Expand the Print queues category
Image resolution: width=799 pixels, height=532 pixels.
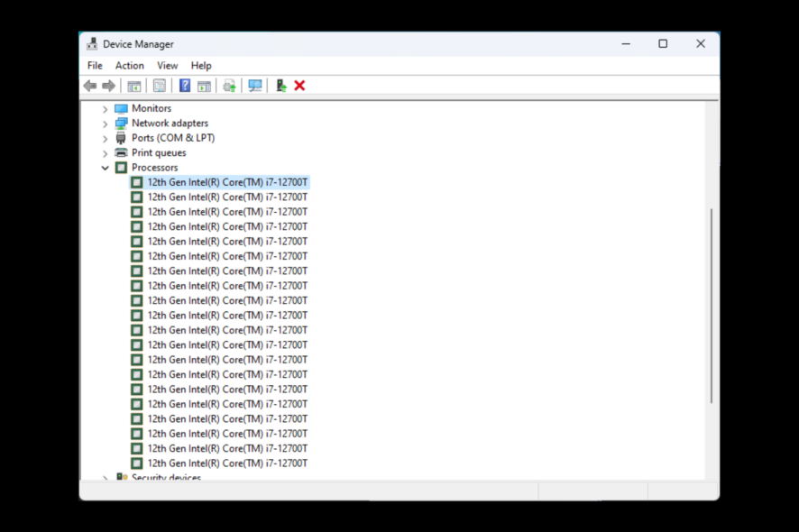(x=105, y=153)
